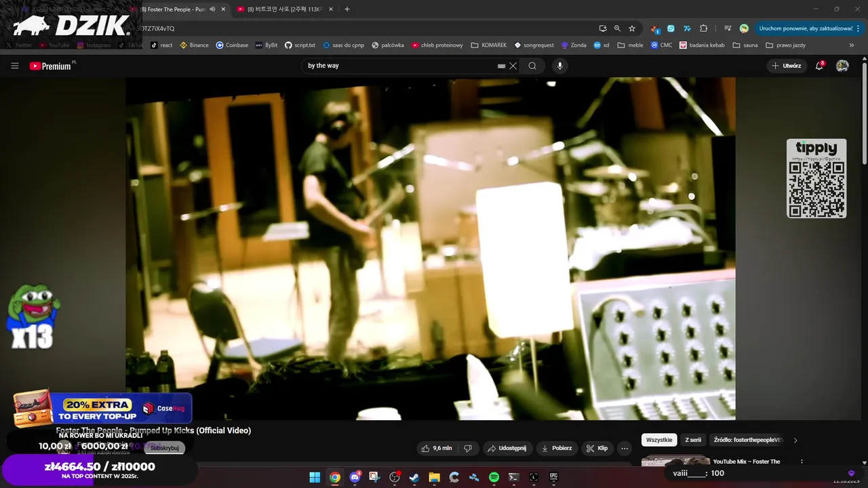Open the meble bookmarks folder

click(x=630, y=45)
